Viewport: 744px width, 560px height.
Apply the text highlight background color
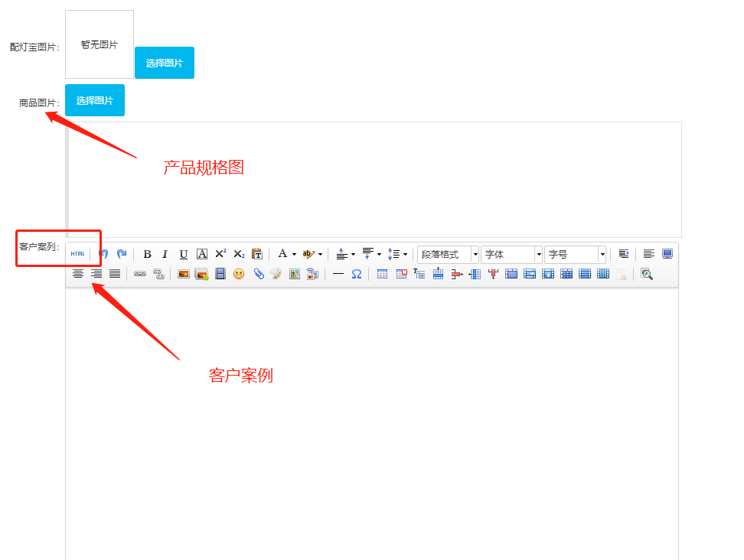(308, 254)
